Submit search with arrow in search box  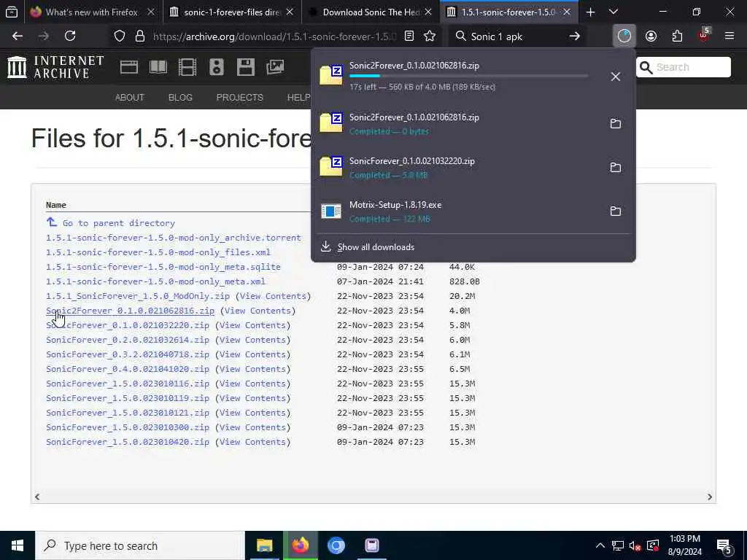coord(575,36)
